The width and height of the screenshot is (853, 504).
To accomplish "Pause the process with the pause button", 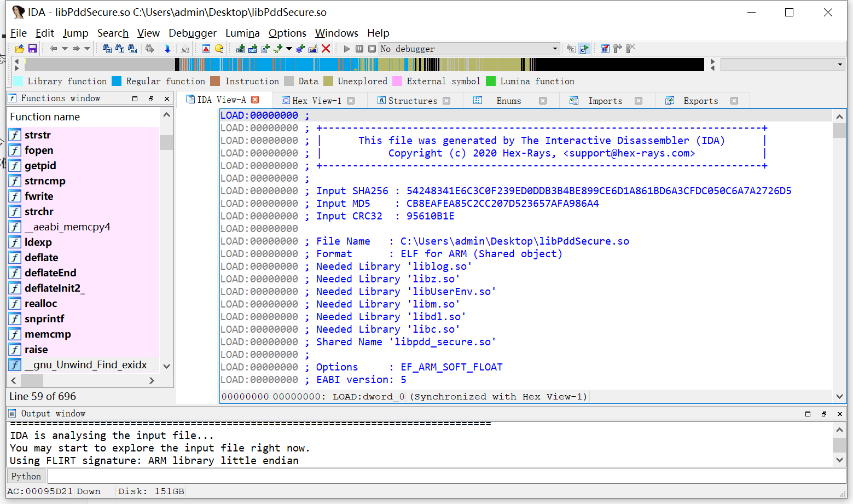I will 359,49.
